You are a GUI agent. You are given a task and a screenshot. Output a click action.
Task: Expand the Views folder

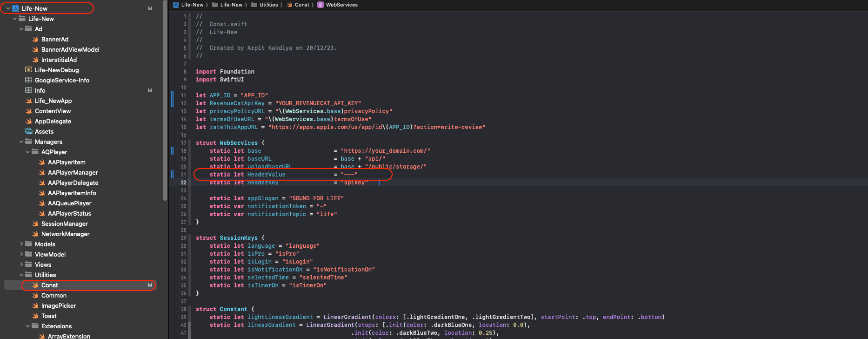pos(21,264)
